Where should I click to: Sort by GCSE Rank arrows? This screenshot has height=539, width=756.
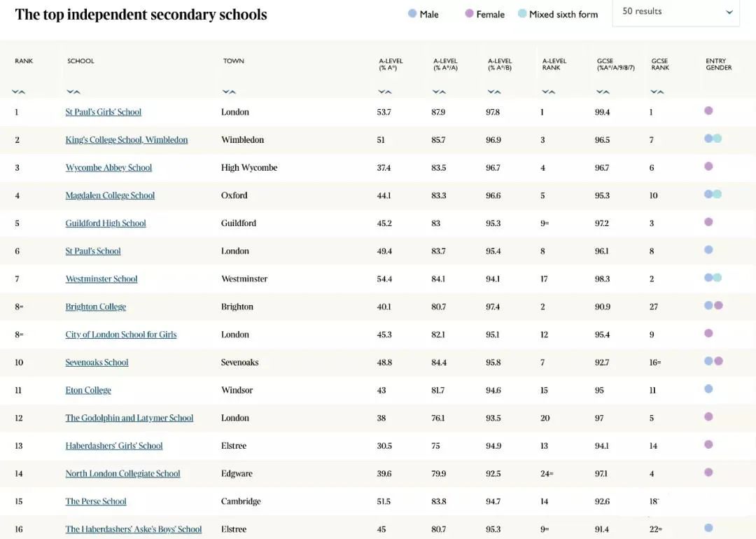(x=657, y=92)
